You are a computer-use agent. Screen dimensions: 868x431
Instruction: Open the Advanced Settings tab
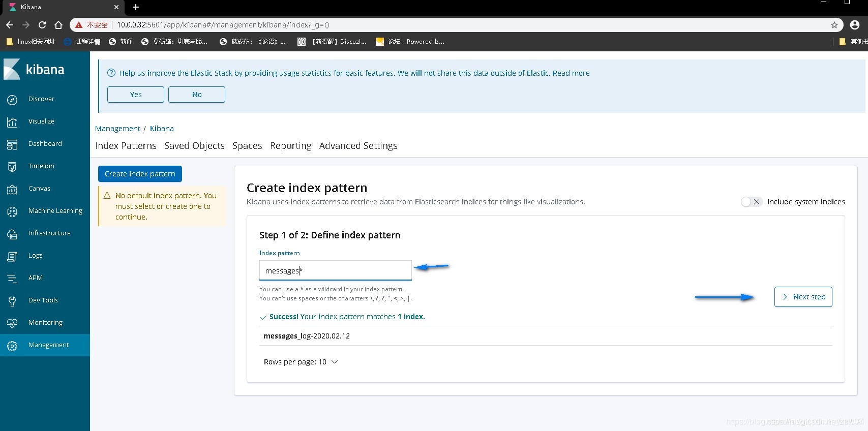pos(358,146)
